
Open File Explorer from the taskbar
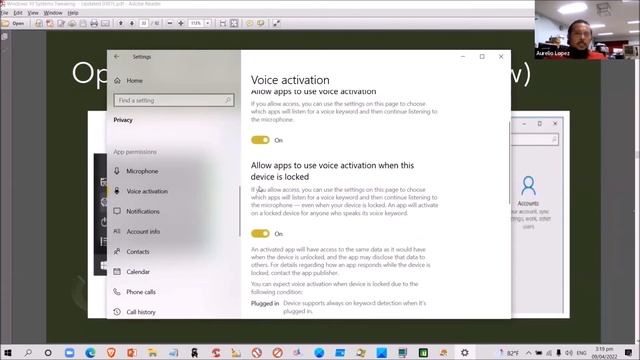[153, 353]
